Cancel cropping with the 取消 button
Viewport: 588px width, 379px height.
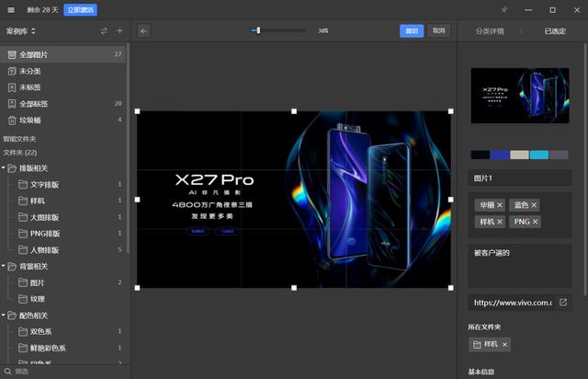(439, 30)
